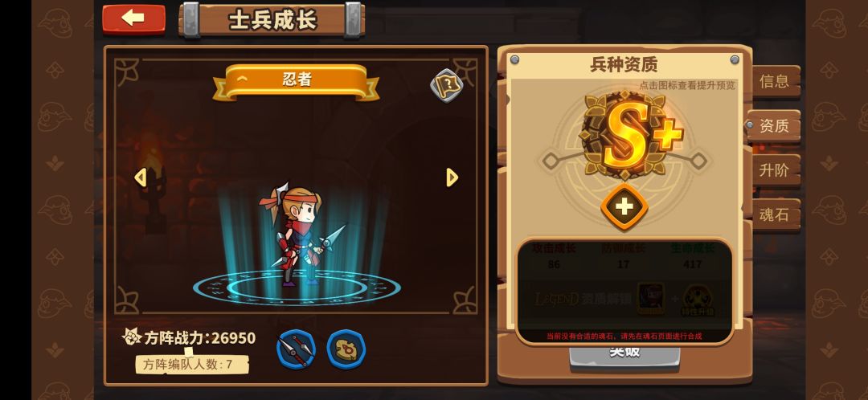This screenshot has height=400, width=868.
Task: Select the kunai weapon skill icon
Action: coord(296,349)
